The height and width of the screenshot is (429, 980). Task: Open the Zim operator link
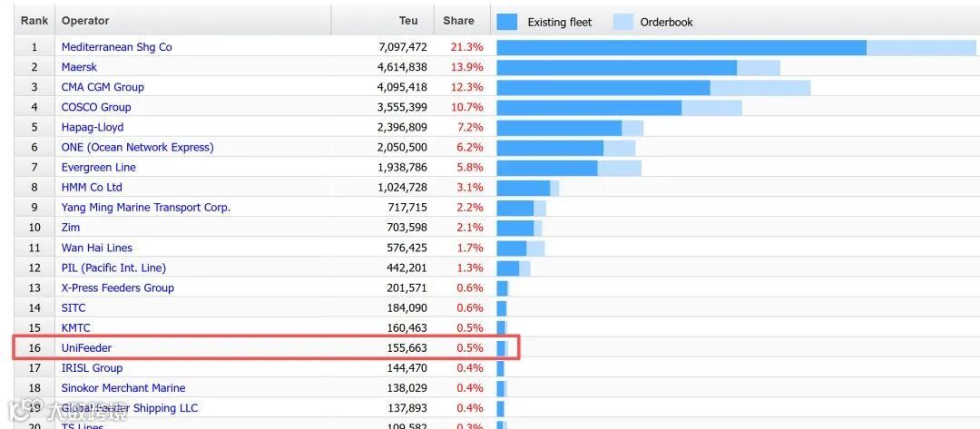(x=71, y=228)
